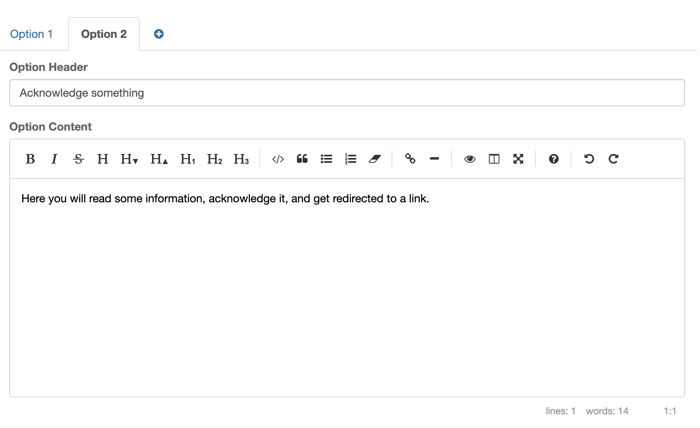Make the heading bigger
Image resolution: width=700 pixels, height=428 pixels.
point(159,159)
